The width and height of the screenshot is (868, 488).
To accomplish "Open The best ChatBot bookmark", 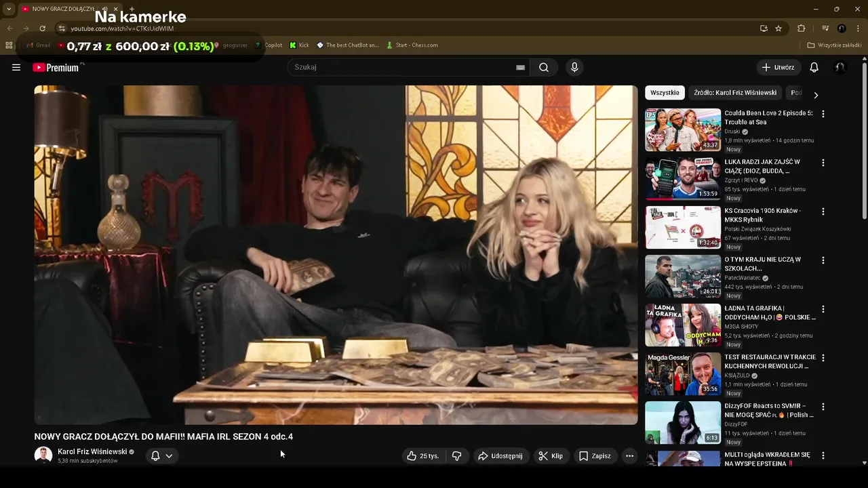I will 347,45.
